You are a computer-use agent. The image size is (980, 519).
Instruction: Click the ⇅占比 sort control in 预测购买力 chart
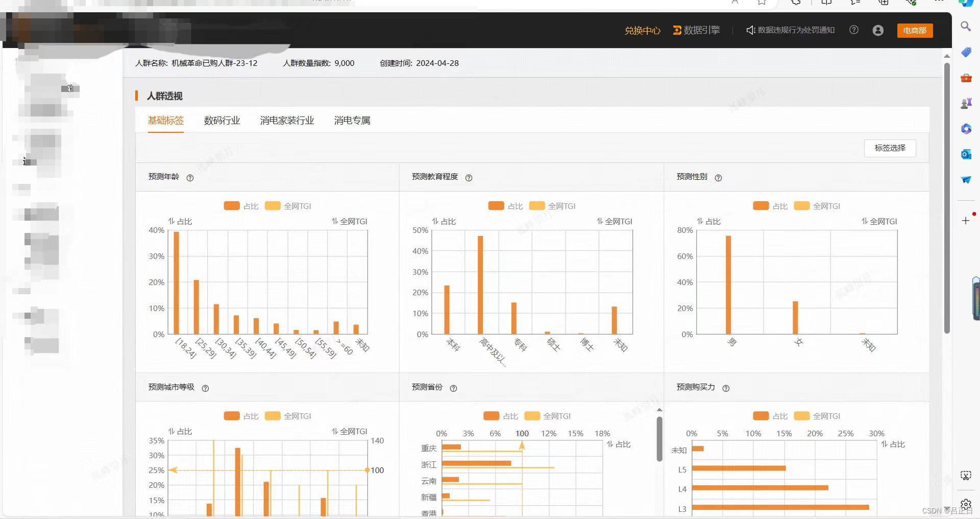[894, 444]
